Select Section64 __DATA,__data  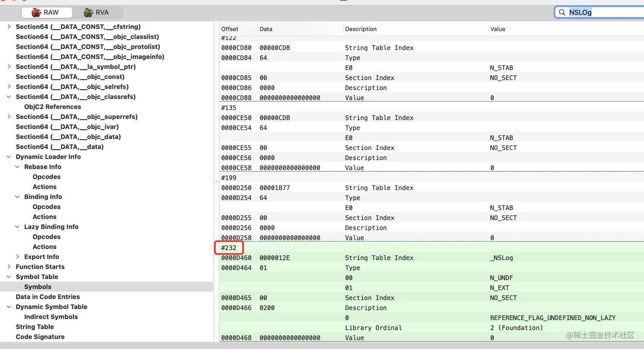(60, 147)
